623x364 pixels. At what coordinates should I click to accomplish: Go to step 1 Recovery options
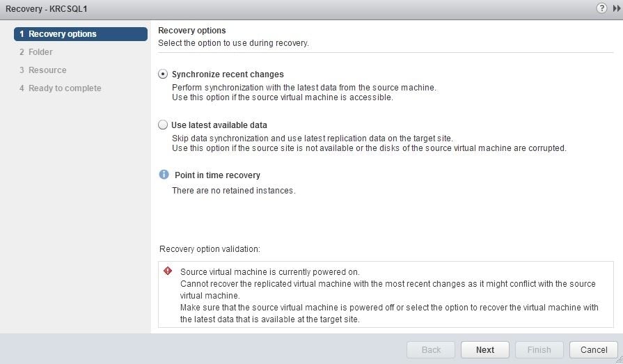coord(81,33)
